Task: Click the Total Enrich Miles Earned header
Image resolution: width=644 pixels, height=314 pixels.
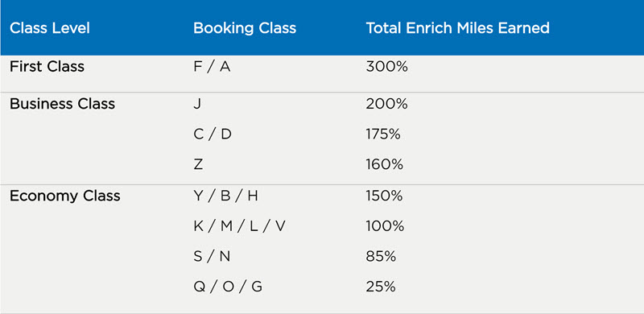Action: pyautogui.click(x=457, y=28)
